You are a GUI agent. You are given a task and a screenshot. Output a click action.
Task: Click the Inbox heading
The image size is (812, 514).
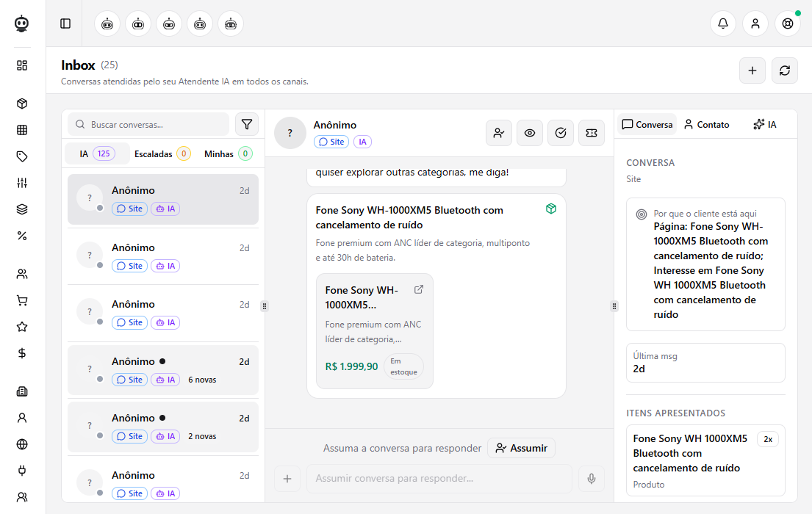(78, 65)
